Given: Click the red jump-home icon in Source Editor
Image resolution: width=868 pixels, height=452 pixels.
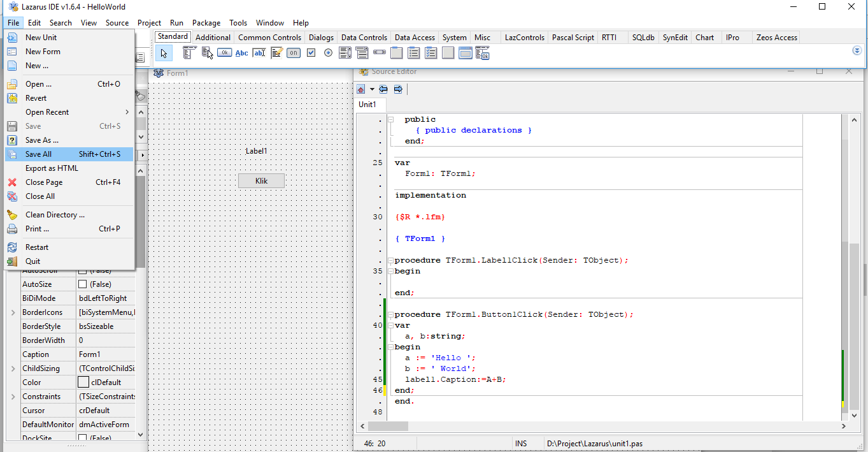Looking at the screenshot, I should [x=361, y=89].
